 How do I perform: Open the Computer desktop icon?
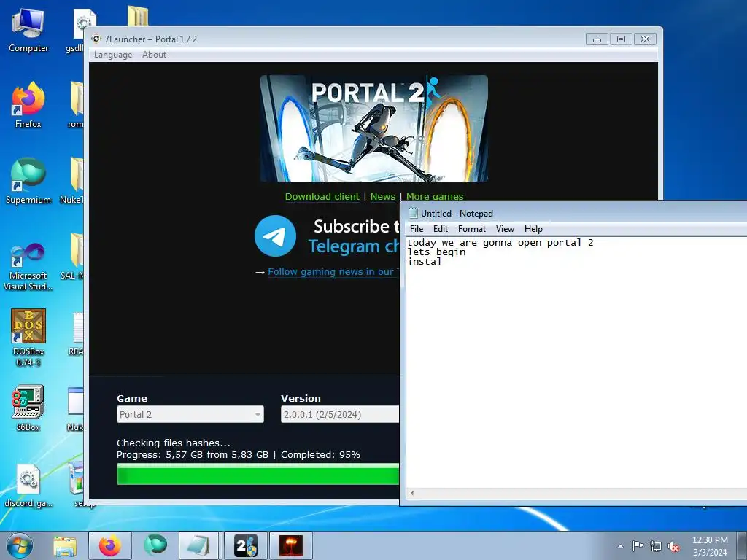click(28, 31)
